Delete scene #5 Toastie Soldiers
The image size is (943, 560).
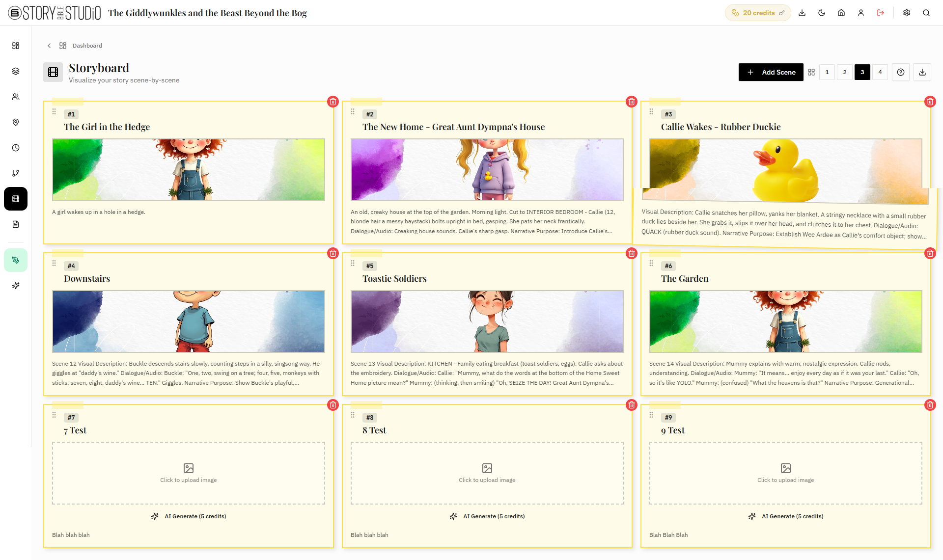(632, 253)
